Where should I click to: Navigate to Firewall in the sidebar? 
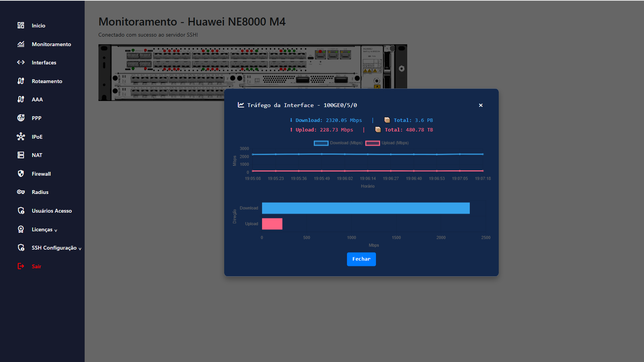[x=41, y=174]
